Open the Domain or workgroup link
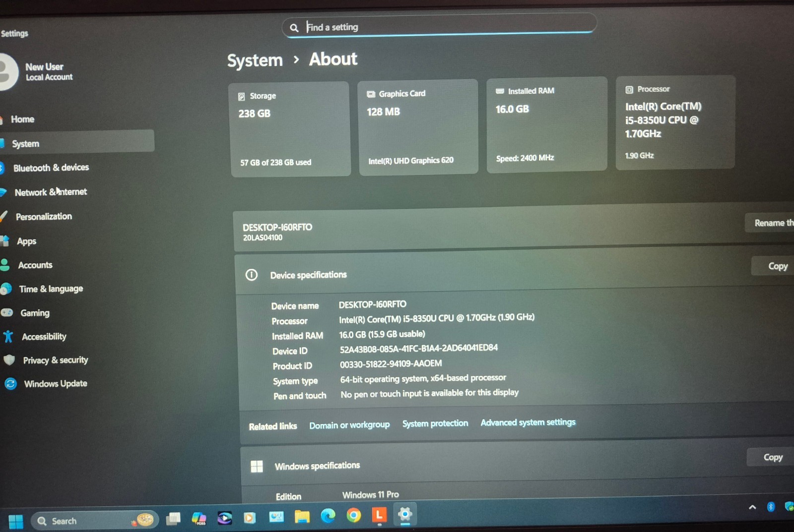This screenshot has height=532, width=794. [349, 425]
